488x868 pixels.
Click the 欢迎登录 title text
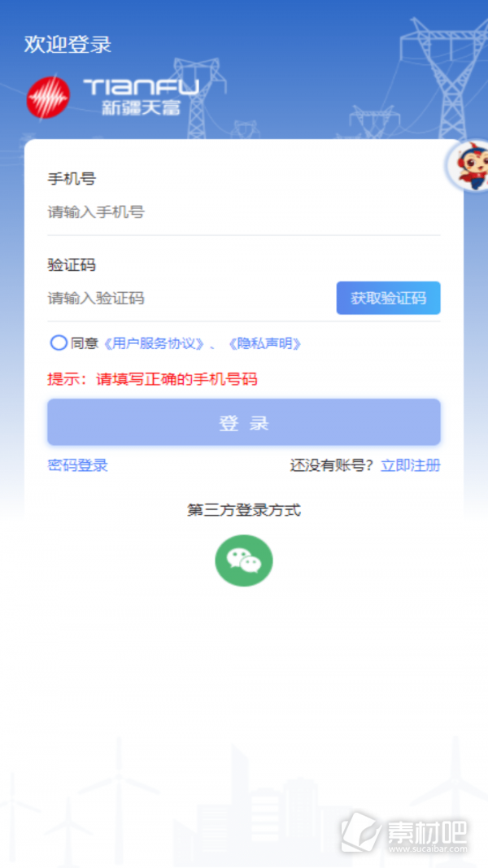[68, 44]
